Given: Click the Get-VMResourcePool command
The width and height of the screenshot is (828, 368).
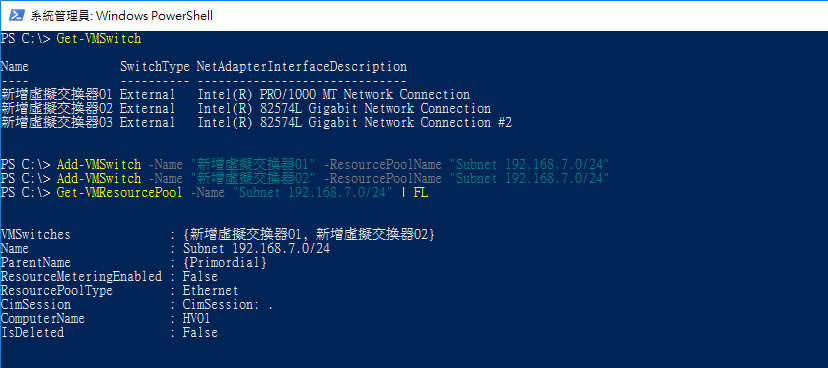Looking at the screenshot, I should click(119, 193).
